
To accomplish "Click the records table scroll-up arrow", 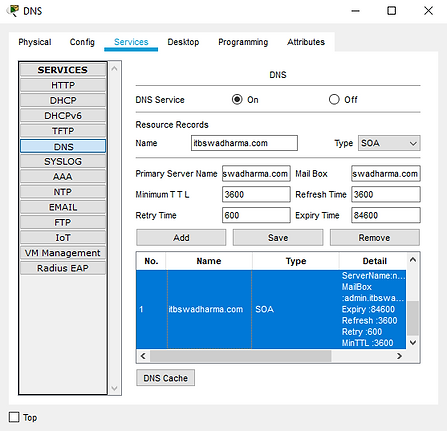I will click(x=413, y=259).
